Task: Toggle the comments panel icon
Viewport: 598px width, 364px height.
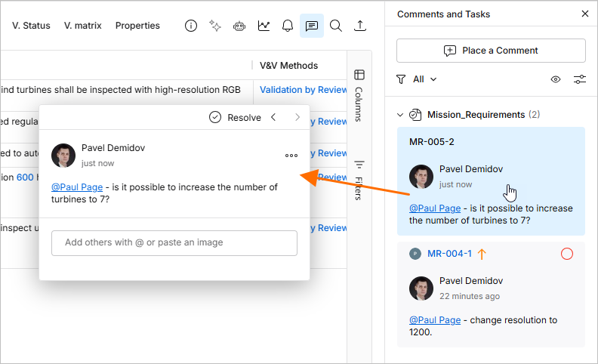Action: (312, 26)
